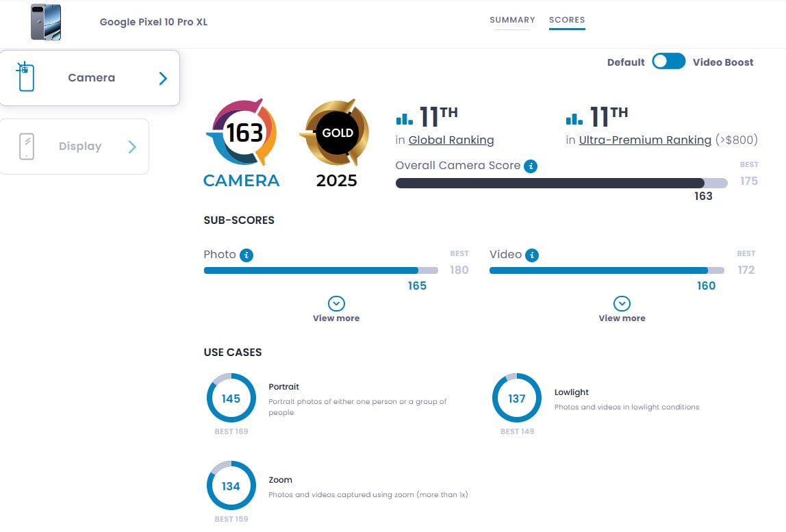The image size is (786, 532).
Task: Click the info icon next to Video
Action: point(532,255)
